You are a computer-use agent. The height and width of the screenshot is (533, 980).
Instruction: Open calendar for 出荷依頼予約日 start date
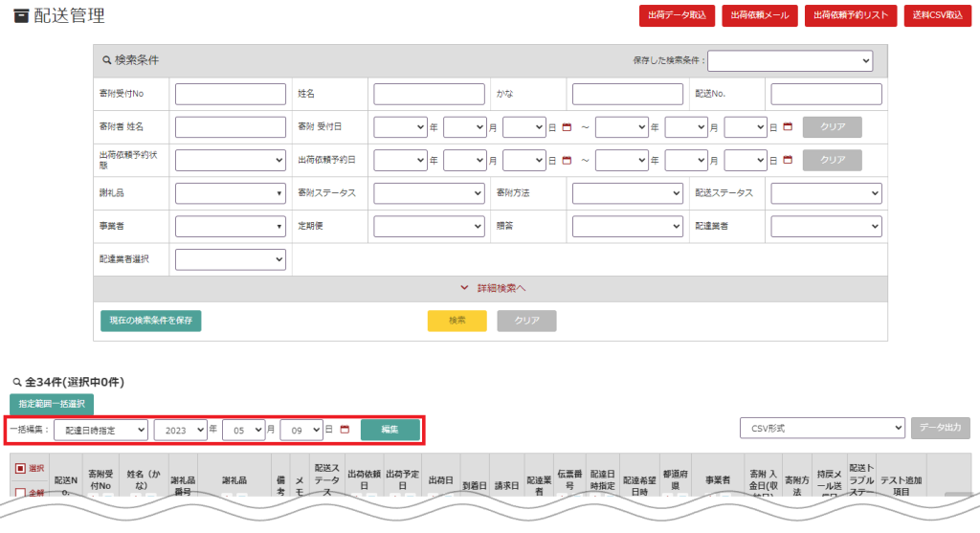566,160
